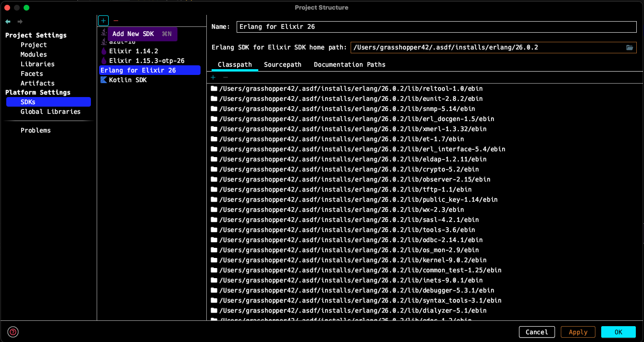Switch to the Sourcepath tab

[283, 64]
